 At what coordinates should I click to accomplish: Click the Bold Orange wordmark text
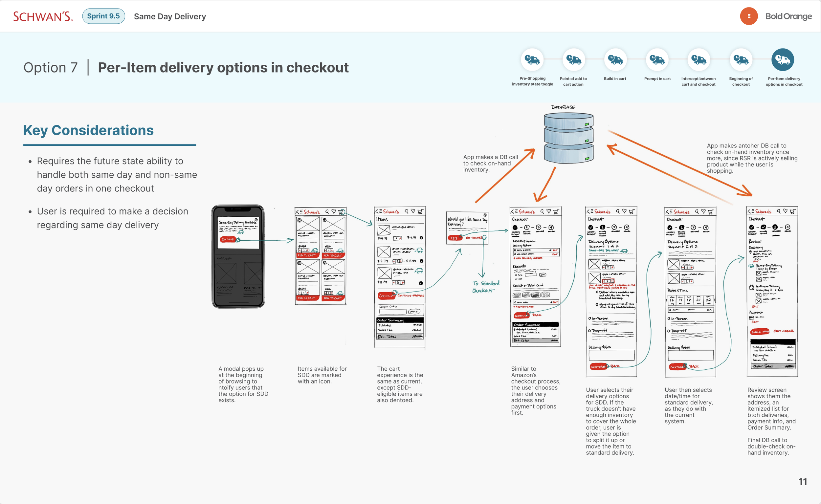tap(788, 16)
